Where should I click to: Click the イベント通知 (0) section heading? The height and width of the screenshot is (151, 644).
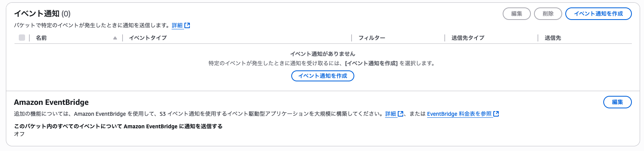click(42, 14)
